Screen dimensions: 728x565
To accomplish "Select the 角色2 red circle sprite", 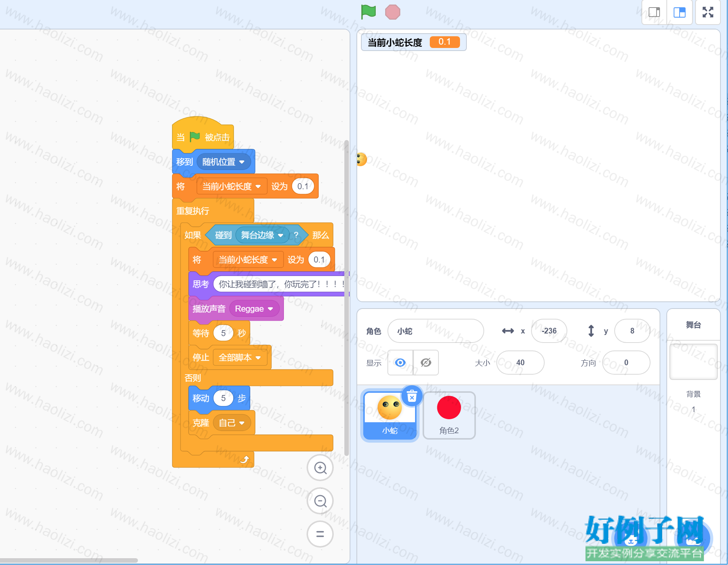I will (449, 415).
